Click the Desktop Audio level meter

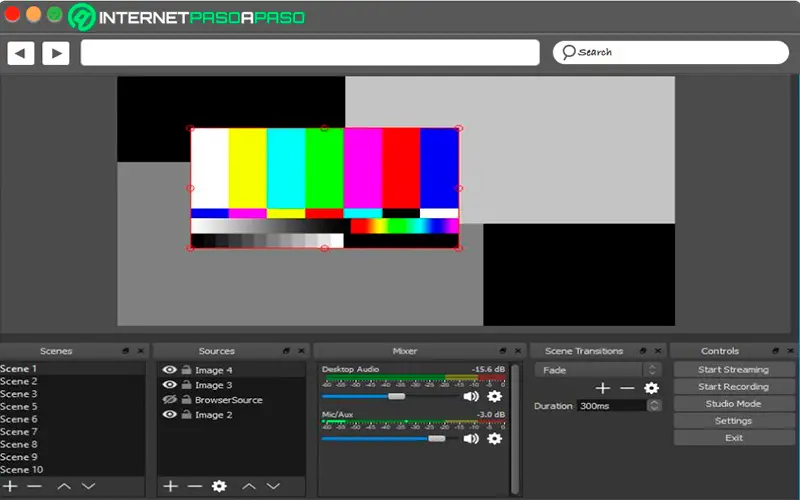pos(414,378)
